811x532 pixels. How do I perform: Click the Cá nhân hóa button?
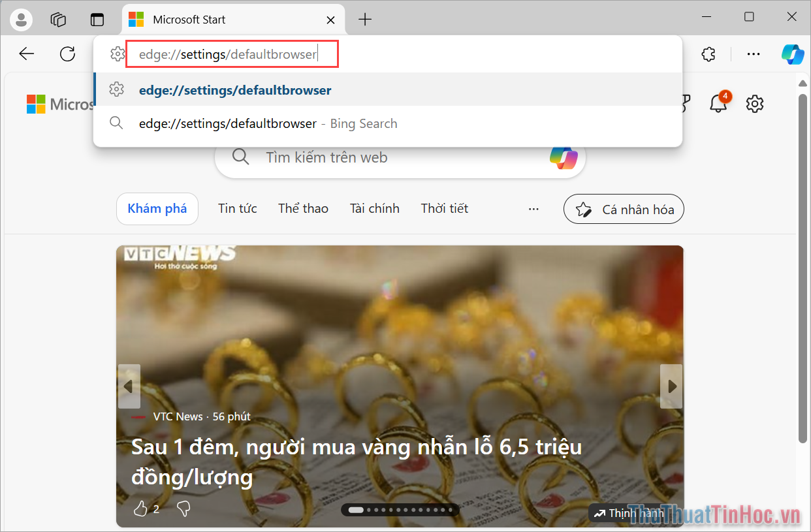coord(623,208)
